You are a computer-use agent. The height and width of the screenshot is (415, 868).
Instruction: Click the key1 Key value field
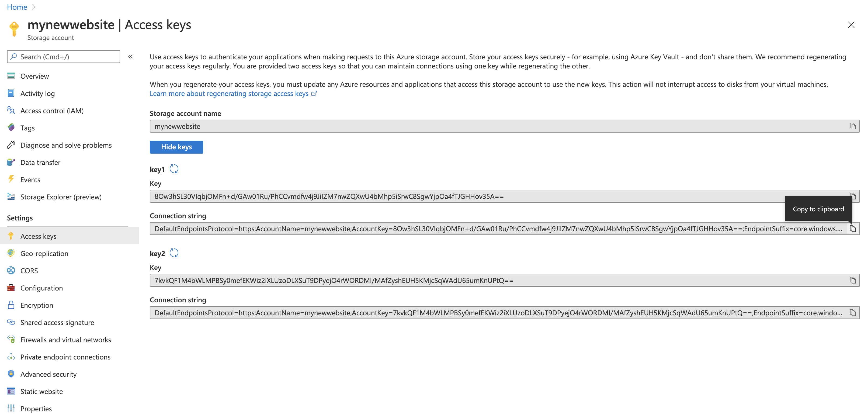(x=504, y=196)
